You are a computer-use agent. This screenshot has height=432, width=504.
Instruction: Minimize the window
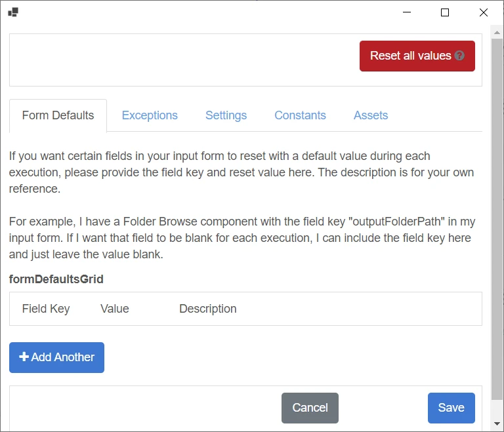407,12
